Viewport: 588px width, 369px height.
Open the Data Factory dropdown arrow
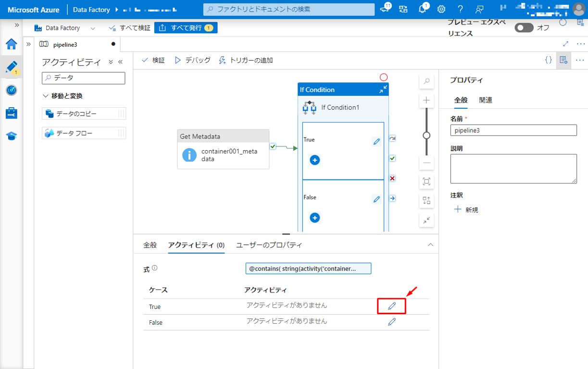point(93,28)
